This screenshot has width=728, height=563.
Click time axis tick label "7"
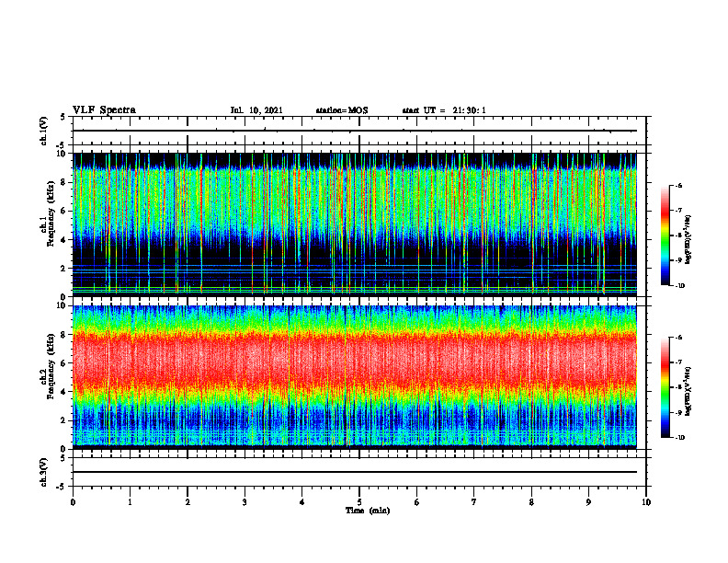[474, 502]
